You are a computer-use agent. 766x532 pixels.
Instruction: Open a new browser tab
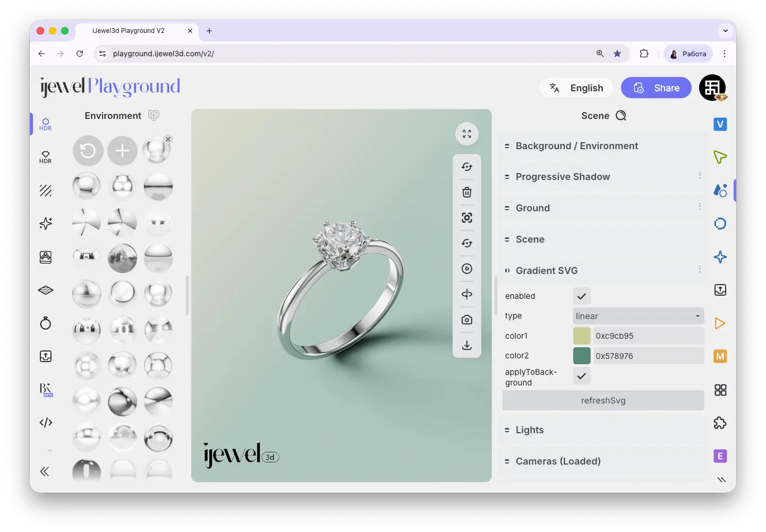point(209,31)
